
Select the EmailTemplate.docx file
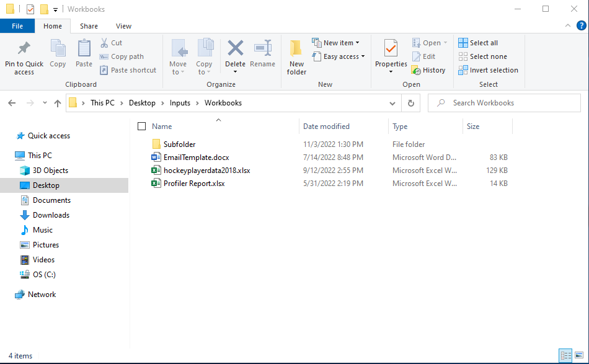coord(196,158)
